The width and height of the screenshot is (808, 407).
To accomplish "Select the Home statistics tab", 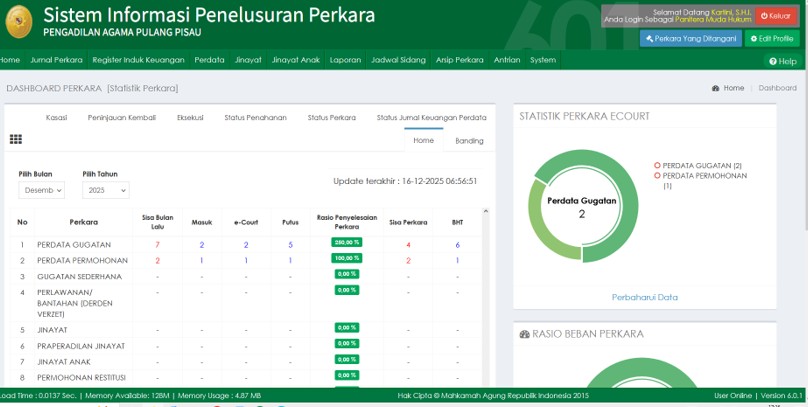I will click(x=424, y=140).
